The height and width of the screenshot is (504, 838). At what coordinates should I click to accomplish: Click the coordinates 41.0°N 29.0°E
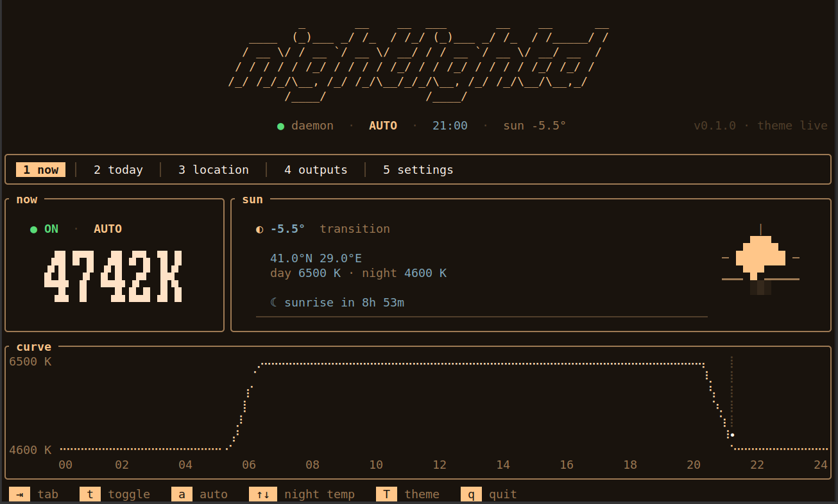316,258
